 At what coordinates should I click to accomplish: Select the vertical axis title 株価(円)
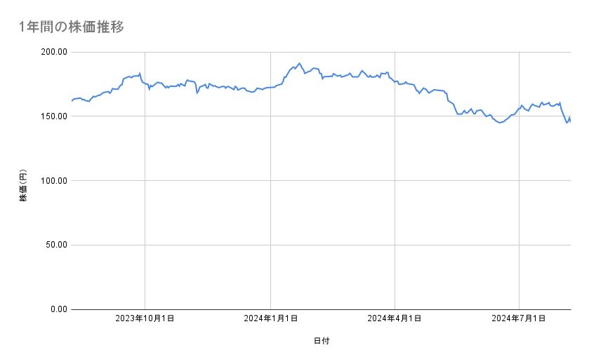coord(23,187)
